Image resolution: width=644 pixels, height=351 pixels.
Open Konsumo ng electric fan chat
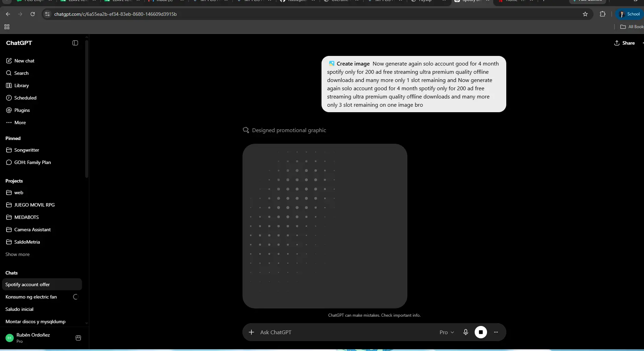point(42,297)
